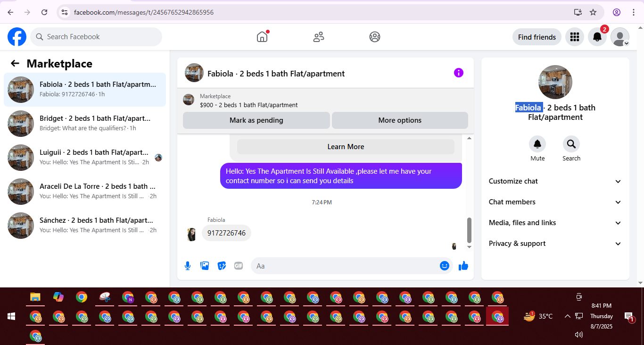Click the Learn More button
The image size is (644, 345).
346,147
